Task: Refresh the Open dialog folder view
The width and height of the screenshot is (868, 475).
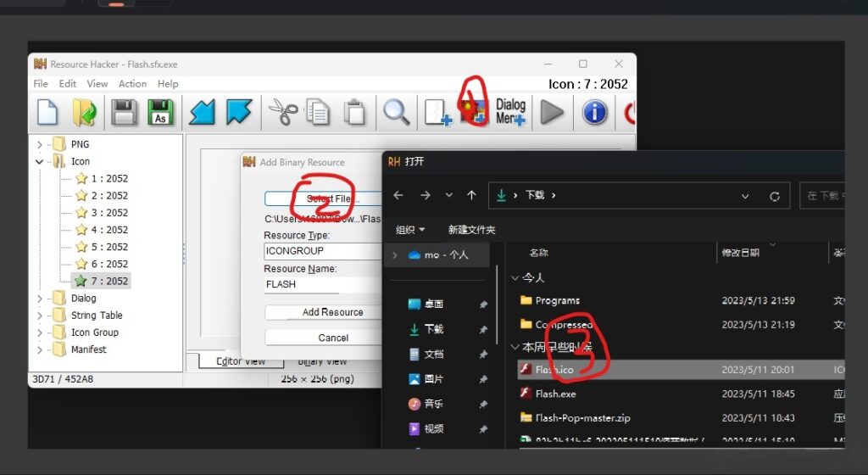Action: point(775,196)
